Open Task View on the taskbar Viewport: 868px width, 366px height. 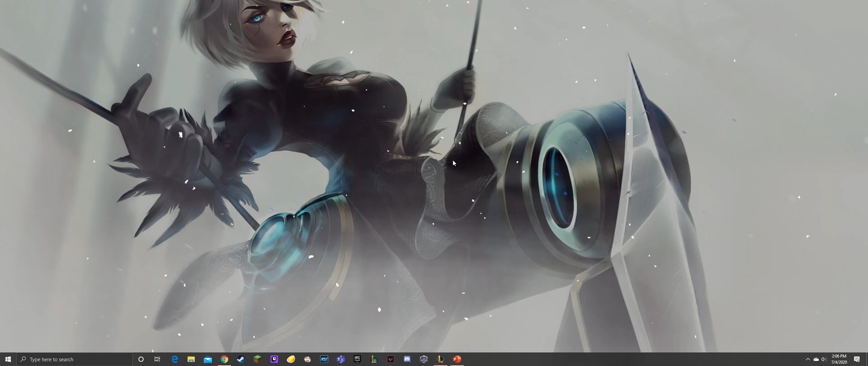(157, 359)
